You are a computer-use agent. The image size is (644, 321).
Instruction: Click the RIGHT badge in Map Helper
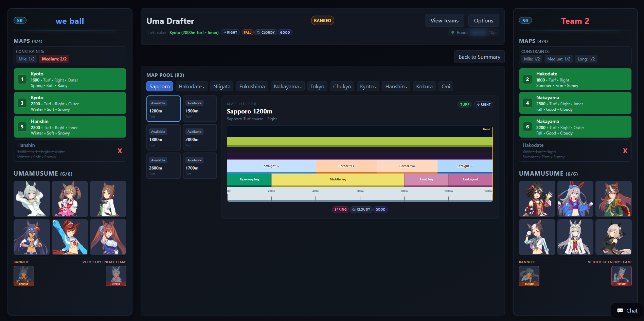tap(484, 104)
